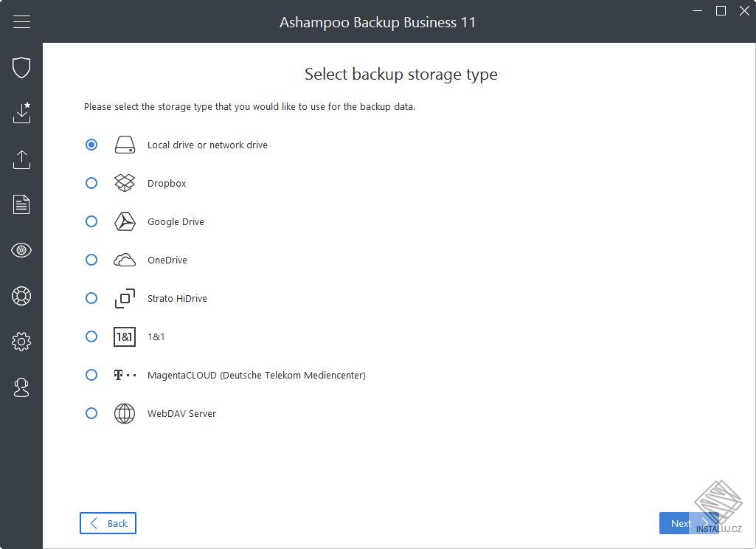The image size is (756, 549).
Task: Open the hamburger menu top left
Action: 21,21
